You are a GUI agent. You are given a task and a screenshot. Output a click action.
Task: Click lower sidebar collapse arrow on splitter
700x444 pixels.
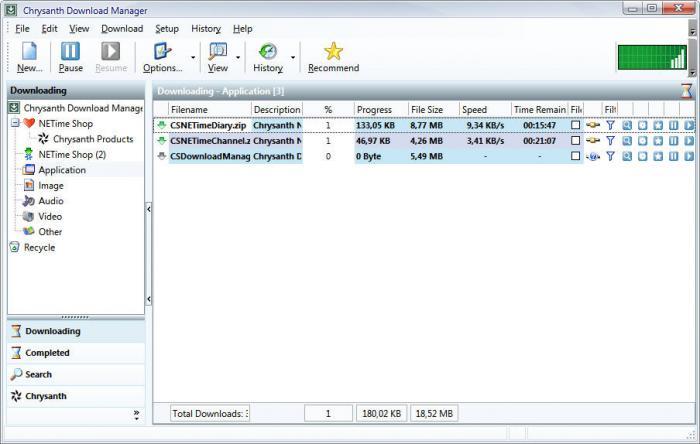(x=149, y=299)
